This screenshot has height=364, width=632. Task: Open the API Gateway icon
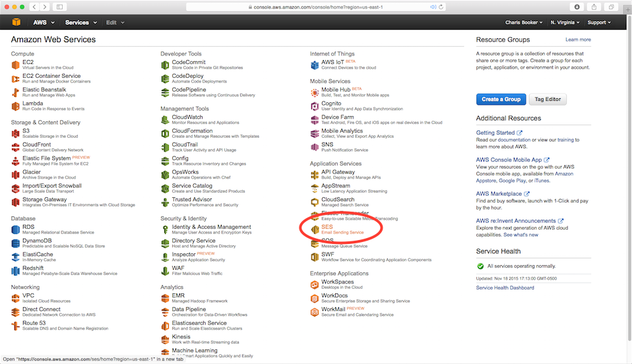[315, 175]
